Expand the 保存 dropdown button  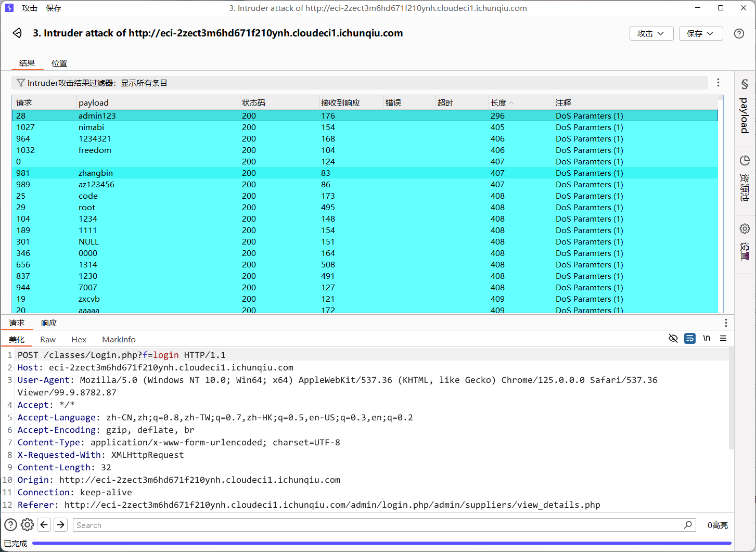700,33
